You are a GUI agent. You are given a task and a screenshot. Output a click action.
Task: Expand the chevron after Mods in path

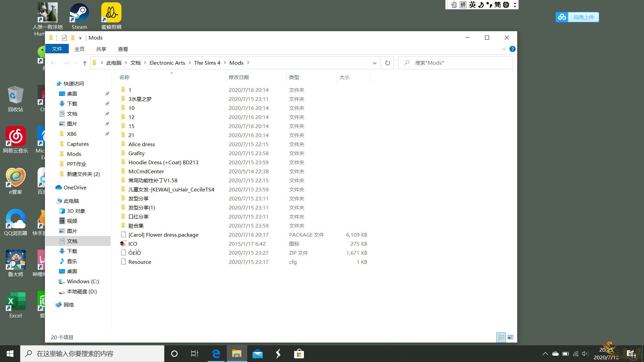[x=248, y=63]
